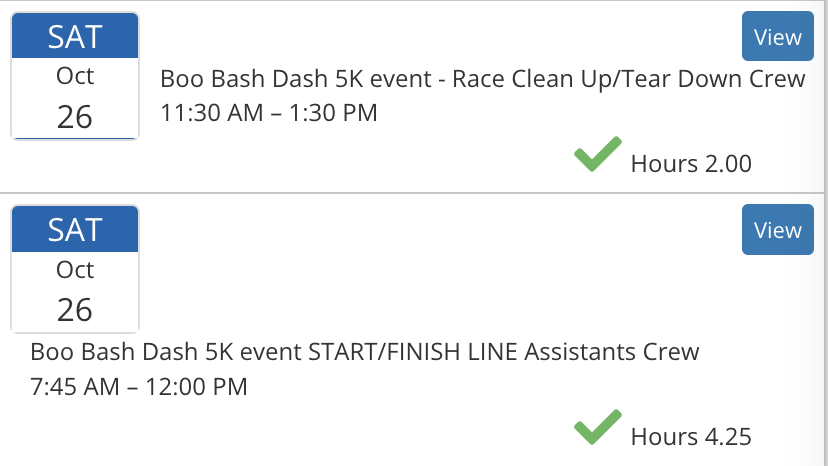The height and width of the screenshot is (466, 828).
Task: Select the SAT header on the START/FINISH shift date
Action: (75, 229)
